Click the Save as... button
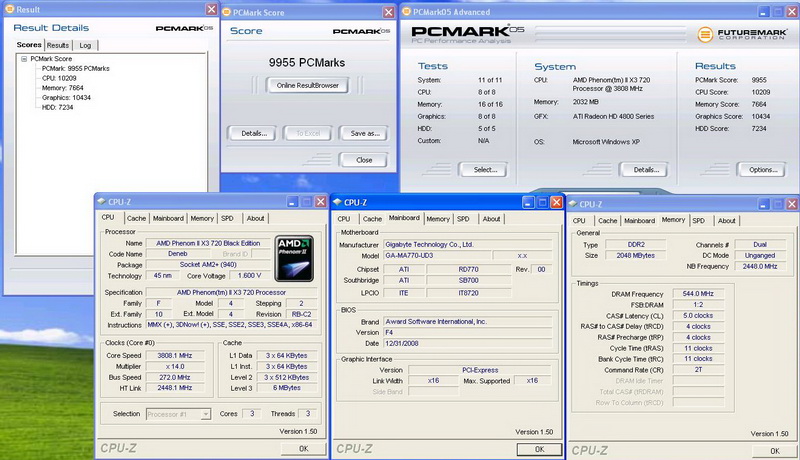 (x=365, y=133)
